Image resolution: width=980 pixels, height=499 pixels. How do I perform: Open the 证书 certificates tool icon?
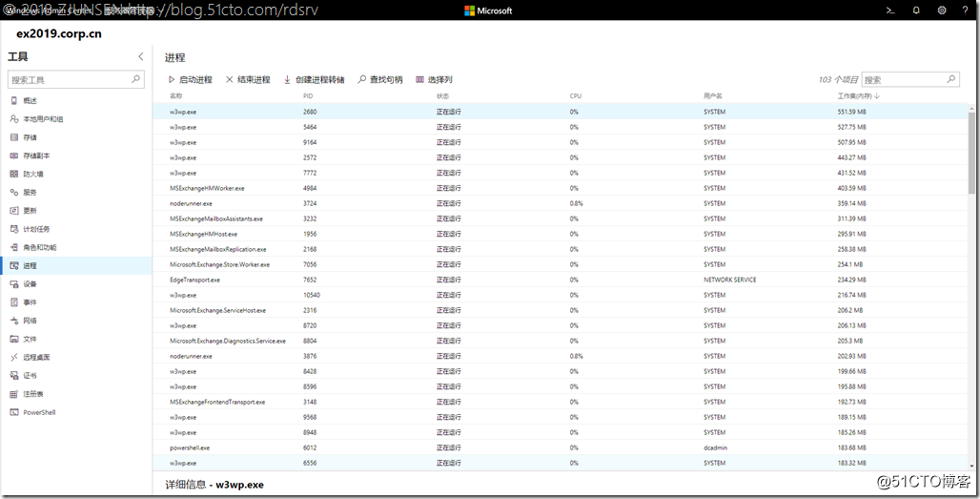pyautogui.click(x=13, y=376)
